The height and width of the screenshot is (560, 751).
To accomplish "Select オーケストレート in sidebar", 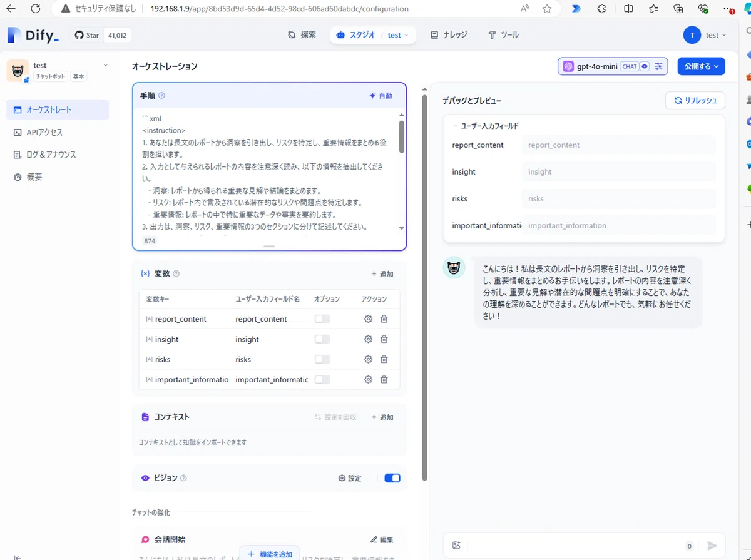I will (58, 110).
